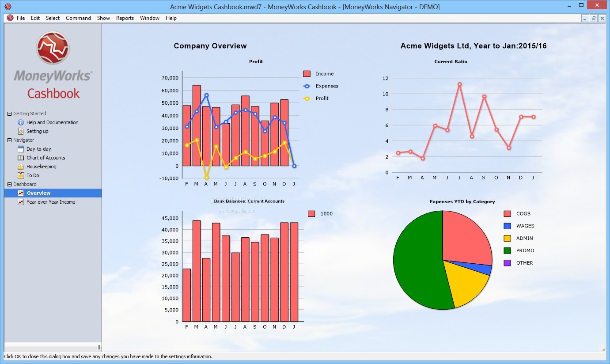Click the Bank Balances: Current Accounts title

coord(249,201)
